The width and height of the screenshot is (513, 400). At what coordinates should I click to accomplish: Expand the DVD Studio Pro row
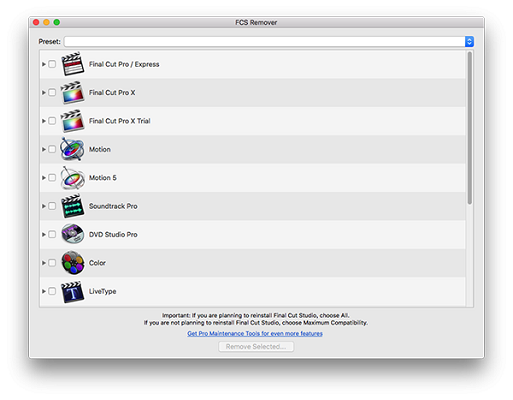click(44, 234)
